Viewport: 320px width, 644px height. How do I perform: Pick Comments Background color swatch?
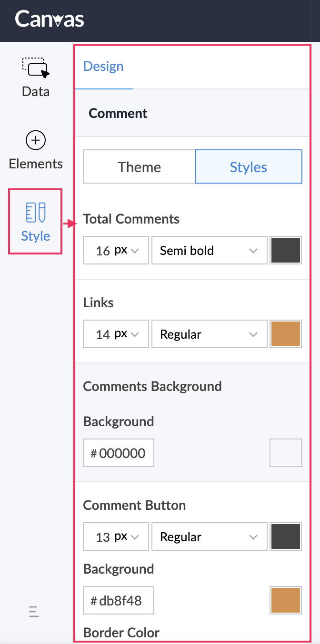pos(286,453)
